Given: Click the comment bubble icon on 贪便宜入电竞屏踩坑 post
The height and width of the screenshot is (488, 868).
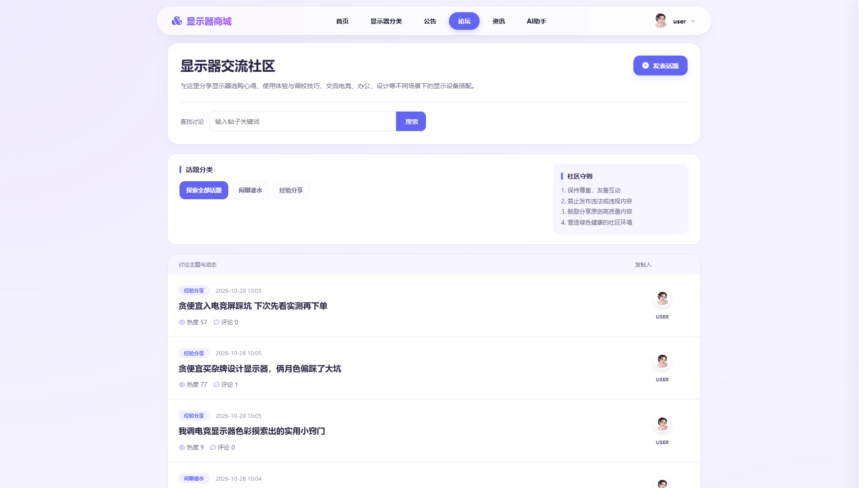Looking at the screenshot, I should (217, 322).
